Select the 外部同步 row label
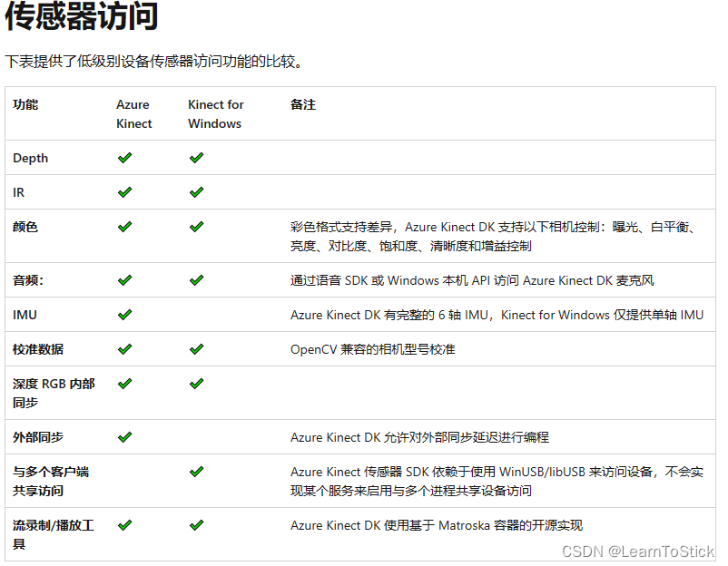The width and height of the screenshot is (728, 566). point(38,437)
